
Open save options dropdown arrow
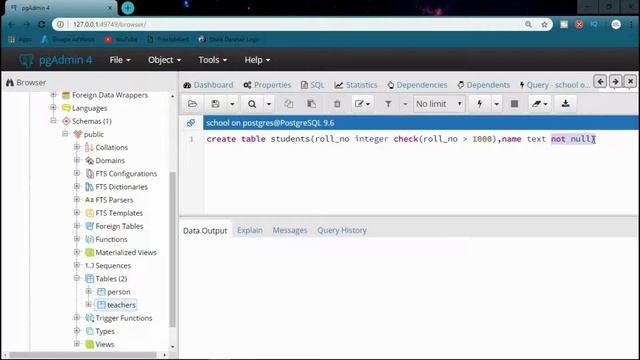[x=232, y=104]
